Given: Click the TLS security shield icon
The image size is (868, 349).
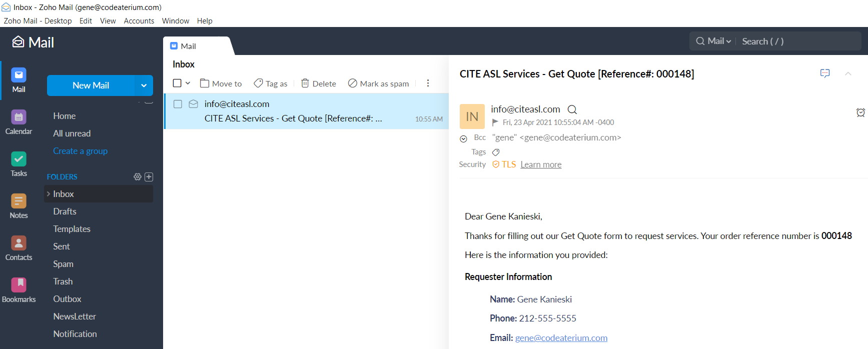Looking at the screenshot, I should point(496,164).
